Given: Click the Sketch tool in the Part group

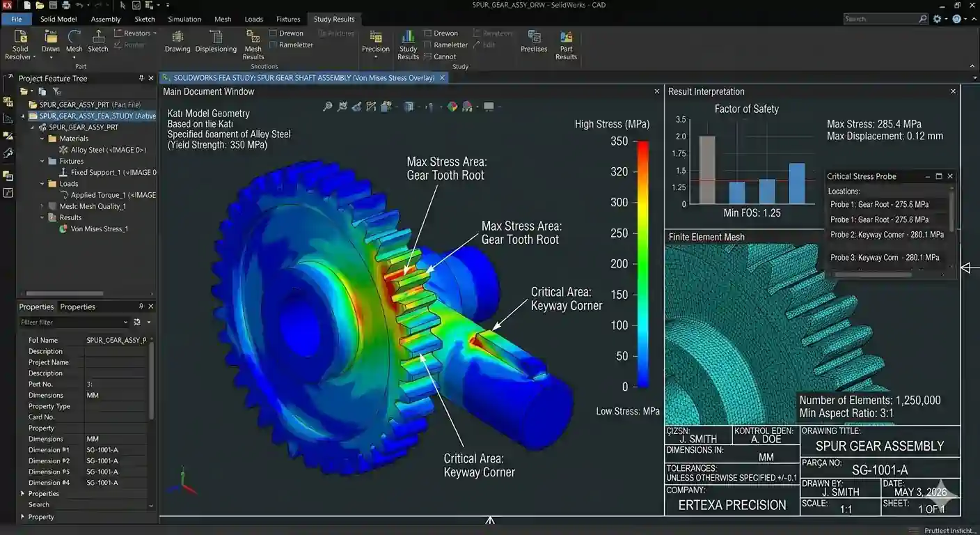Looking at the screenshot, I should coord(98,42).
